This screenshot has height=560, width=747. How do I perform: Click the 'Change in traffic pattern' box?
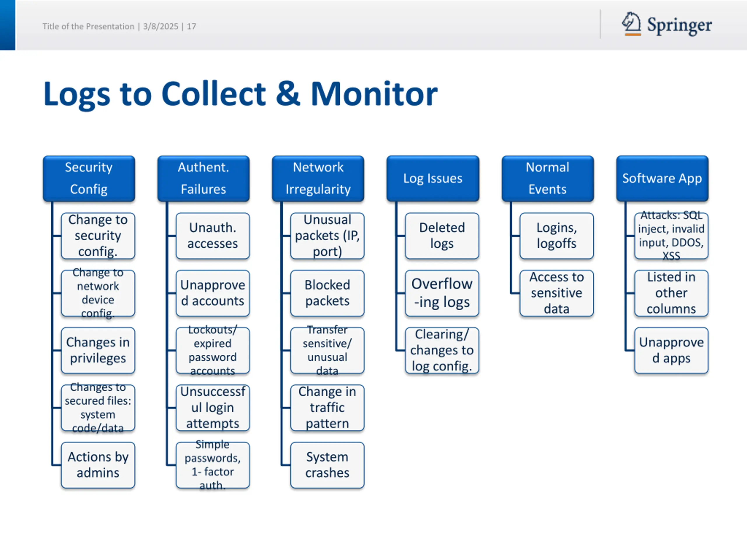(x=327, y=408)
